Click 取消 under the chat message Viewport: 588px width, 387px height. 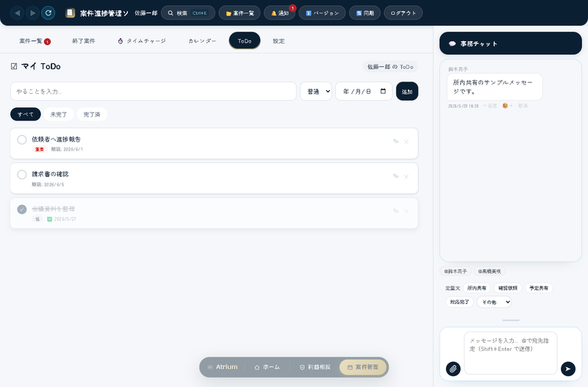tap(523, 106)
